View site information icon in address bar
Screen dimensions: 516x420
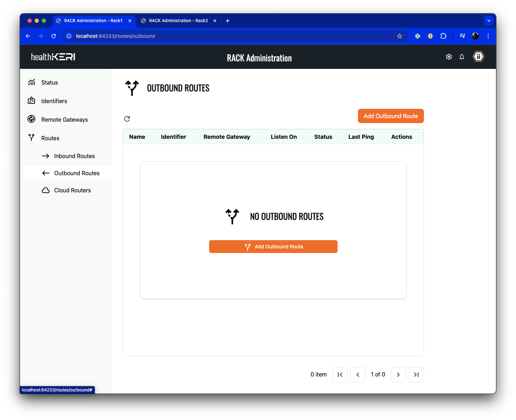tap(69, 36)
